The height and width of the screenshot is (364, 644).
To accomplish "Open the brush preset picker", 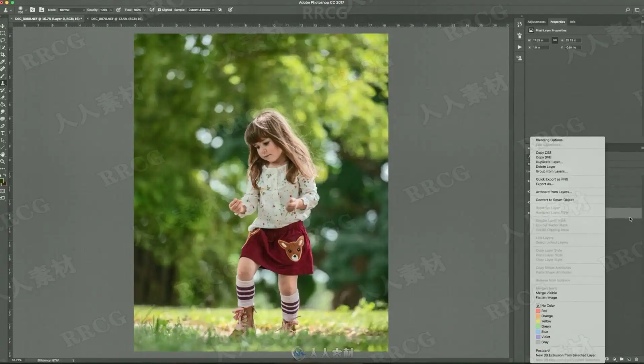I will click(22, 10).
